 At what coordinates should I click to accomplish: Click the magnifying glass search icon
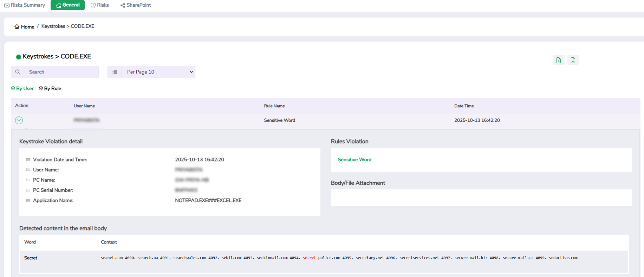pos(18,72)
